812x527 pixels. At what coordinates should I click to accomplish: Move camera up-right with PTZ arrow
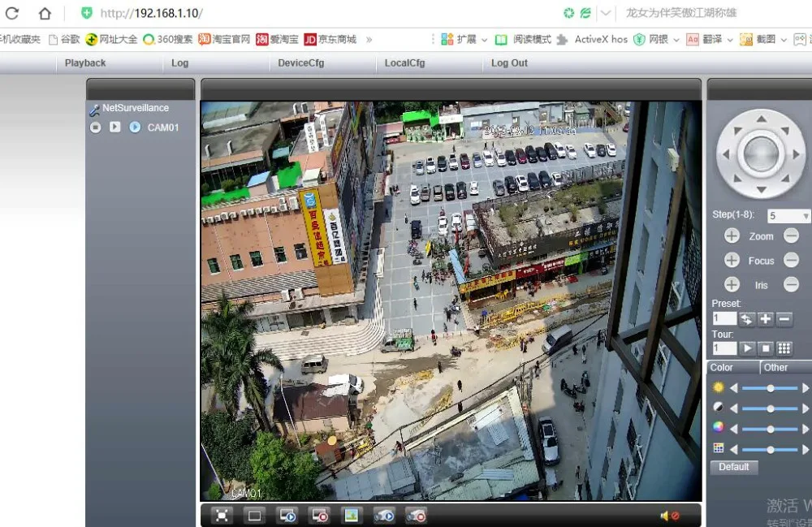[785, 131]
